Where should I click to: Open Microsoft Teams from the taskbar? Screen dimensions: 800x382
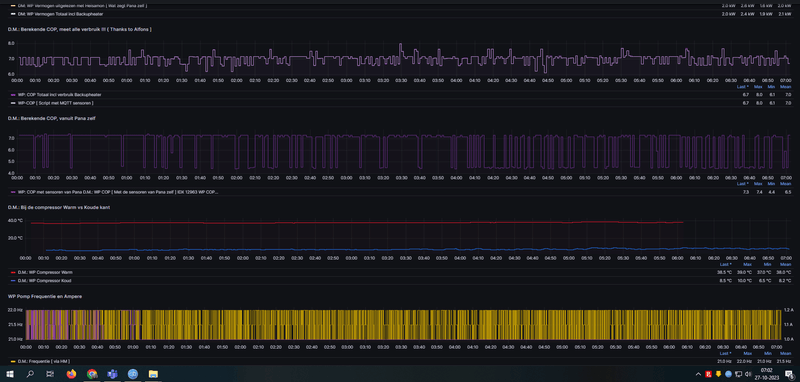[112, 374]
